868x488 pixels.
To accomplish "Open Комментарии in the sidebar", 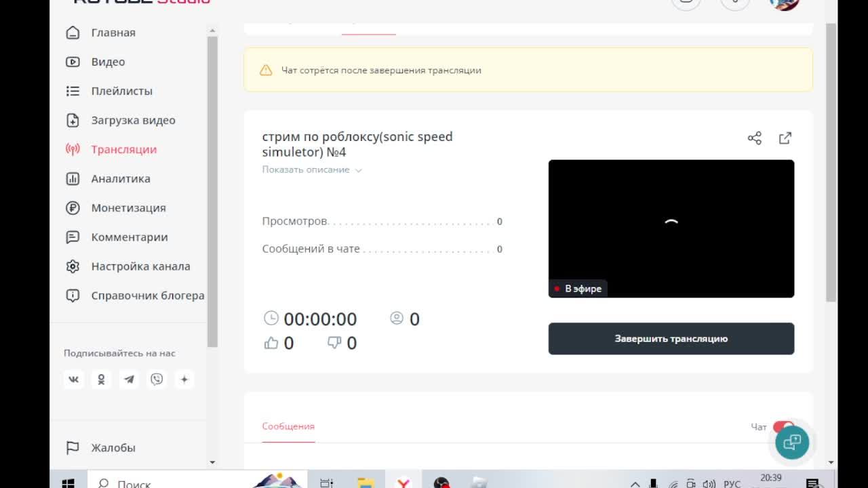I will coord(130,237).
